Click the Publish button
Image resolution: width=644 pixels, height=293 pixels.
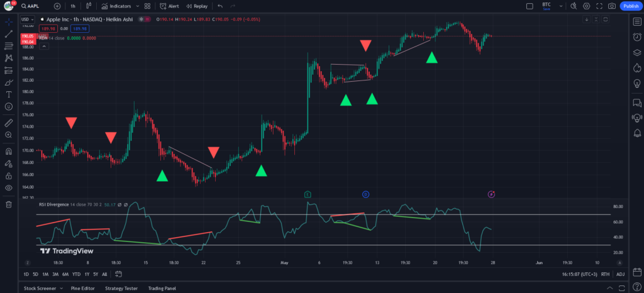(x=631, y=6)
